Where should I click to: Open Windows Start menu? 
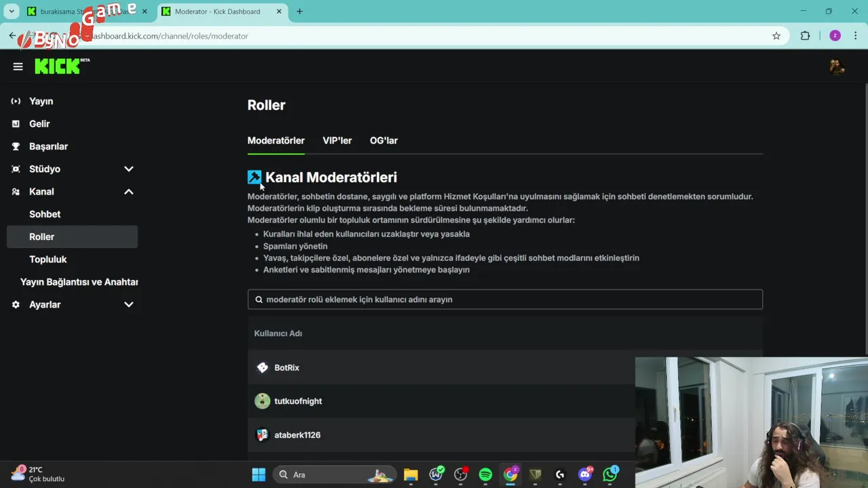point(258,474)
